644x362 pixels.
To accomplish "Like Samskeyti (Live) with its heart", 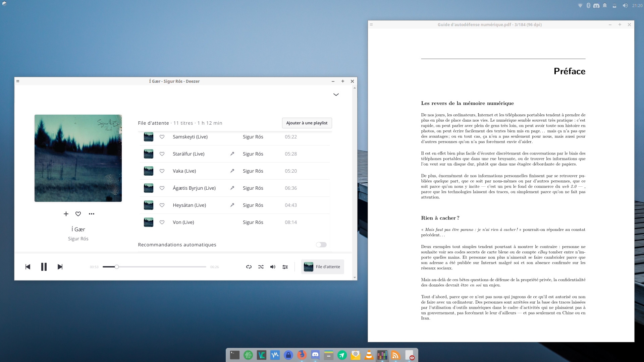I will (x=162, y=137).
